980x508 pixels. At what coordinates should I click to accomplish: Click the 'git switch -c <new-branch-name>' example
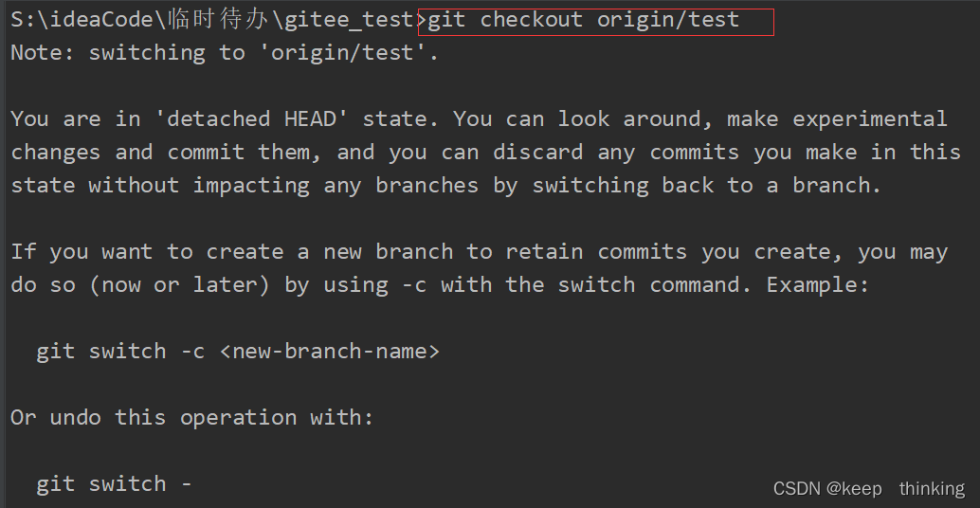[238, 352]
